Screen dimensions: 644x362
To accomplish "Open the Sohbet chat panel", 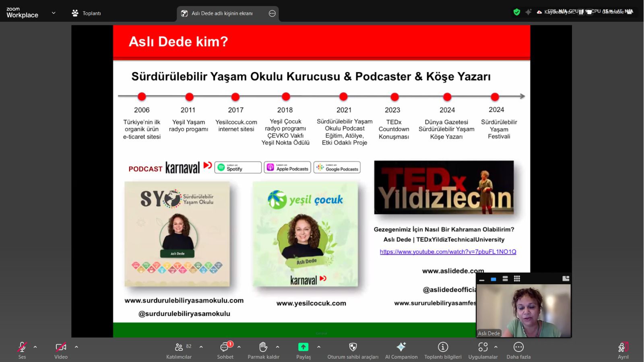I will [x=225, y=350].
